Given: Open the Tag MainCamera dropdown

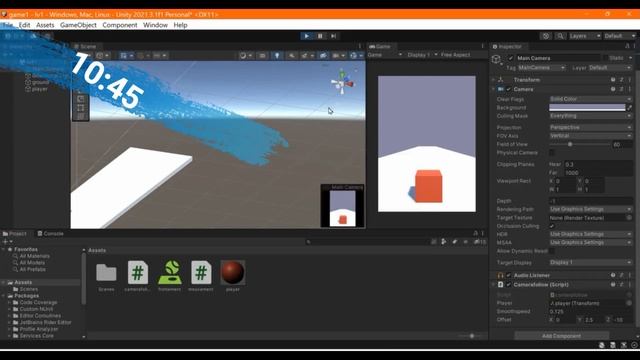Looking at the screenshot, I should tap(541, 67).
